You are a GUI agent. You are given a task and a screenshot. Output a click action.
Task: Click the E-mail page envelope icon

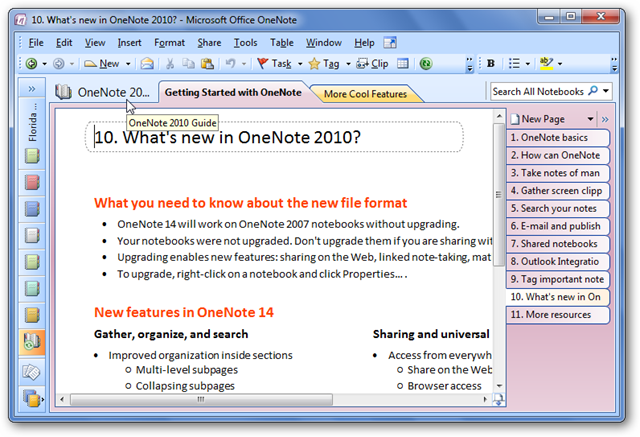147,64
